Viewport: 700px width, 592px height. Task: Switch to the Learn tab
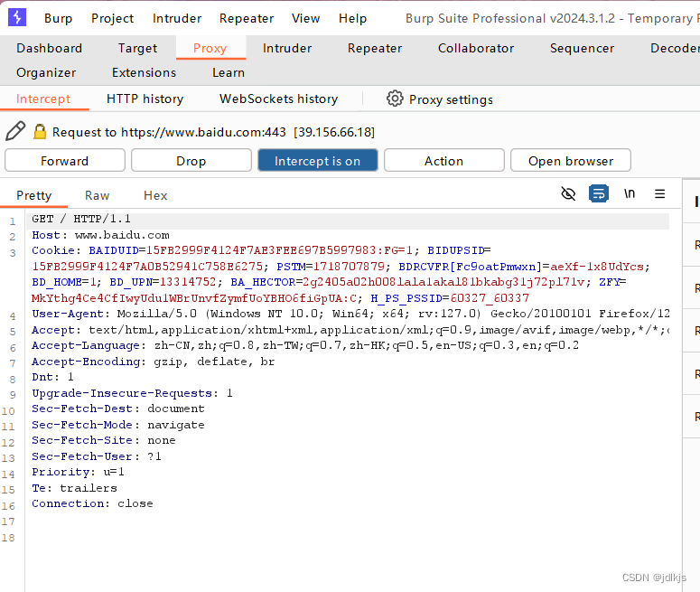point(229,72)
